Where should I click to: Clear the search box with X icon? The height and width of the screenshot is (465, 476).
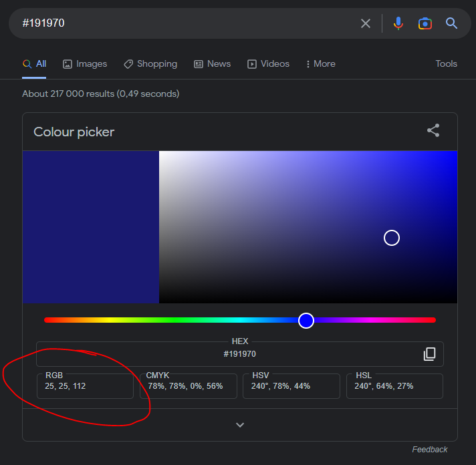tap(366, 23)
